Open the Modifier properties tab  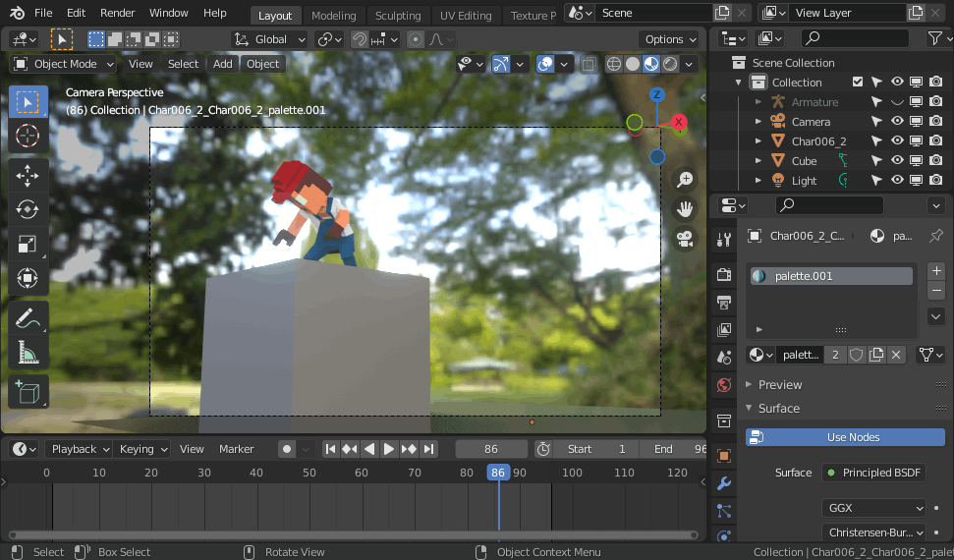[723, 483]
